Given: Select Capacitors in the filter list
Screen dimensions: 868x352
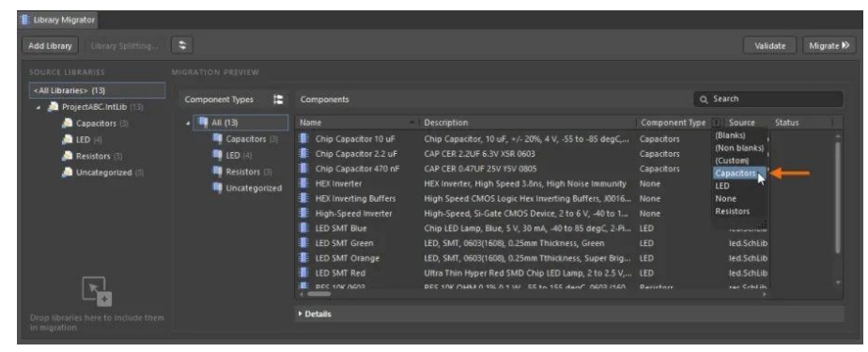Looking at the screenshot, I should coord(738,174).
